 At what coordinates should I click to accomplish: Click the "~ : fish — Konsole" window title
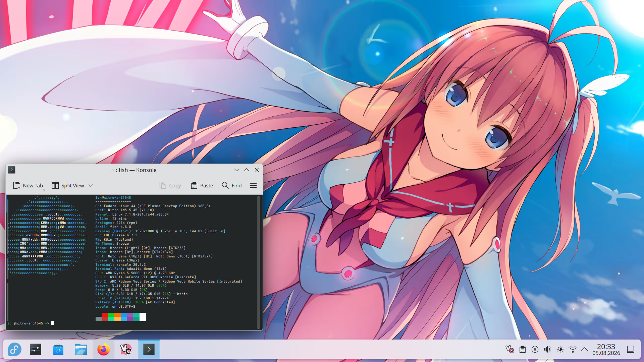pos(134,170)
